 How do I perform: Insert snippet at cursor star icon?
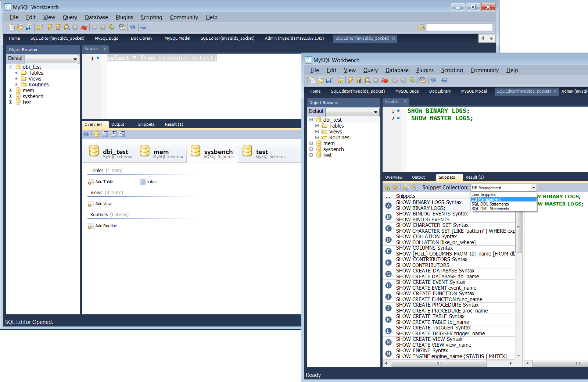(x=415, y=188)
